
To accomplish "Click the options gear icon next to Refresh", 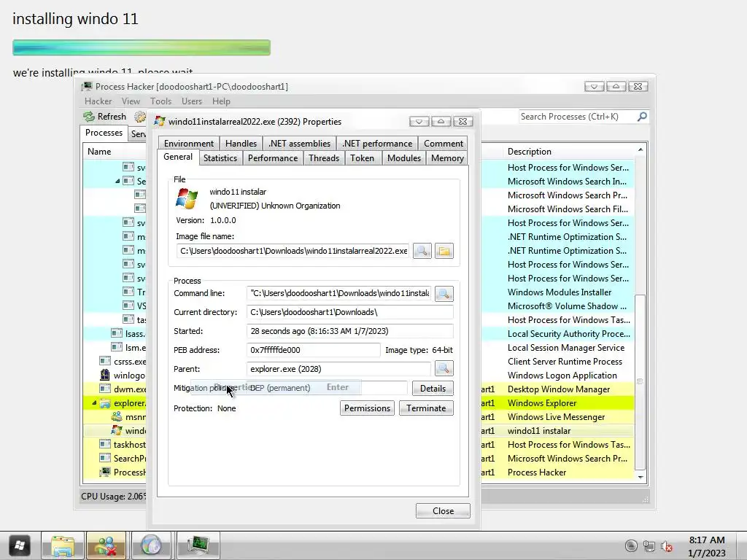I will [139, 117].
